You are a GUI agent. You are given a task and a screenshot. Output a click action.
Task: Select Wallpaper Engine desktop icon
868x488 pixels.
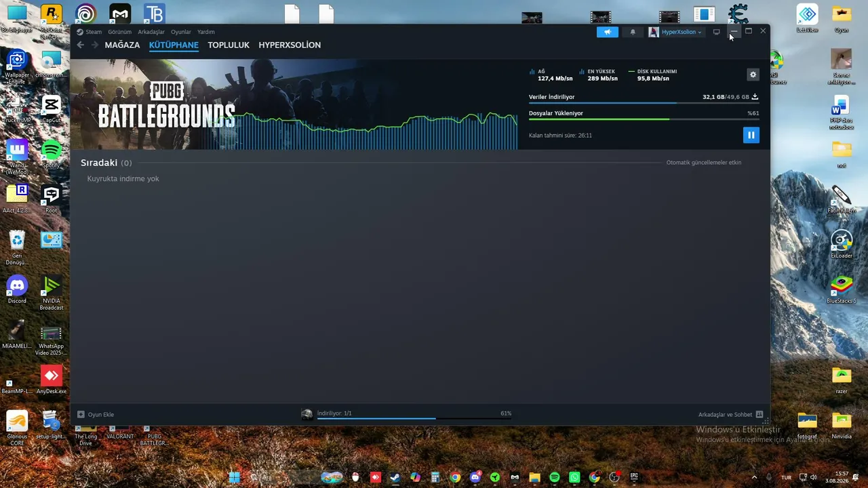17,68
